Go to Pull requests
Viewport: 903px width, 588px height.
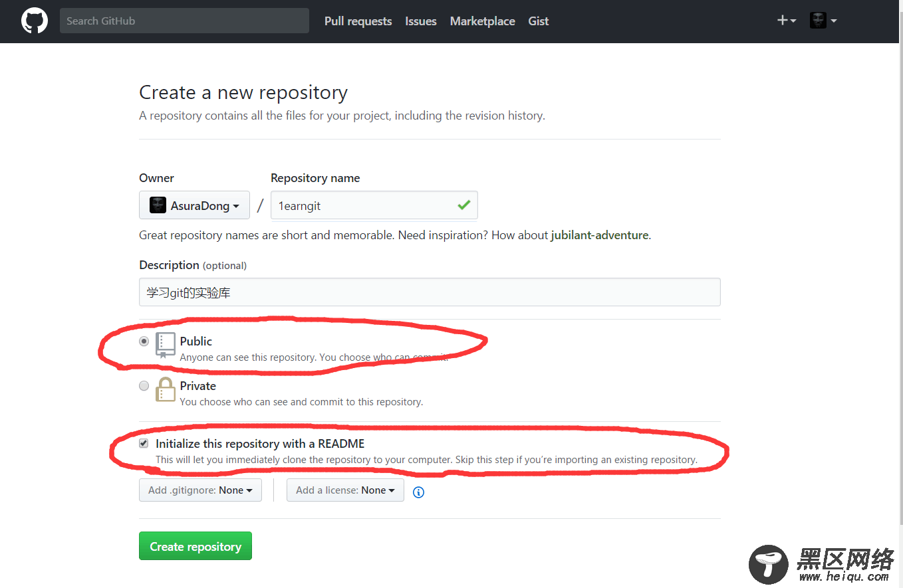click(358, 21)
